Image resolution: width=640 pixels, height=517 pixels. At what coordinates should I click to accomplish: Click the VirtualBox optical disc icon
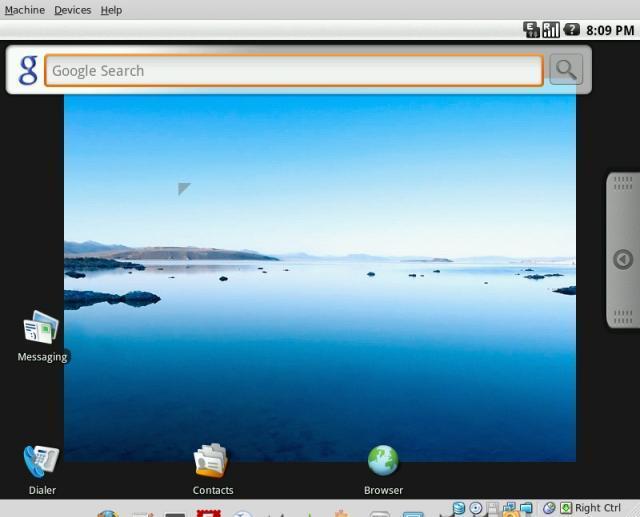pyautogui.click(x=476, y=508)
